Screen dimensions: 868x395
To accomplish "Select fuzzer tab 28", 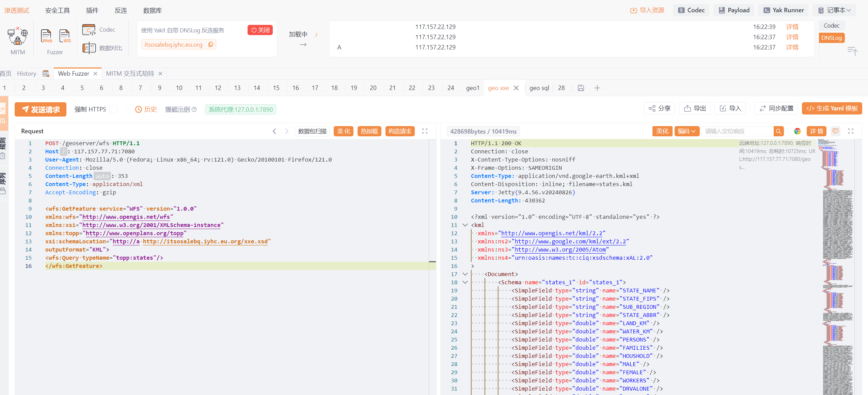I will (561, 88).
